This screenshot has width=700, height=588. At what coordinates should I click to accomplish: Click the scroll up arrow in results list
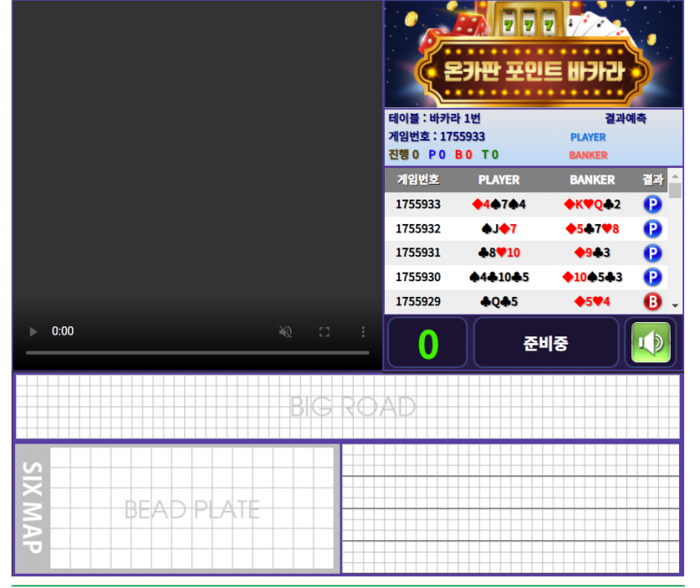point(675,176)
